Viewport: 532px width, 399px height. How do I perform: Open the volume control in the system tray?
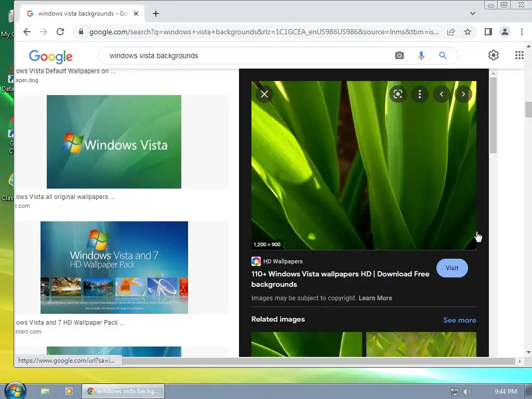tap(467, 392)
